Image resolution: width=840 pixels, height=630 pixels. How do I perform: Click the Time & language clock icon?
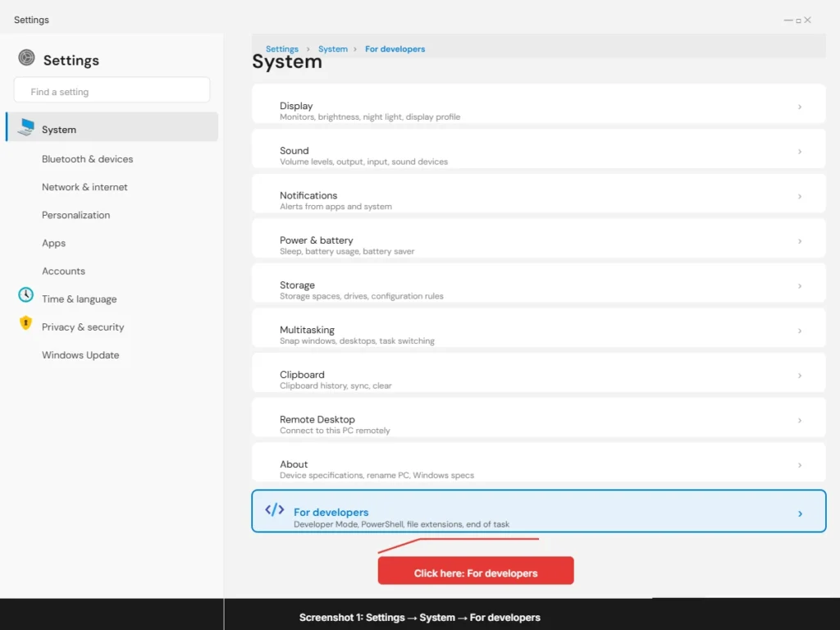tap(26, 295)
